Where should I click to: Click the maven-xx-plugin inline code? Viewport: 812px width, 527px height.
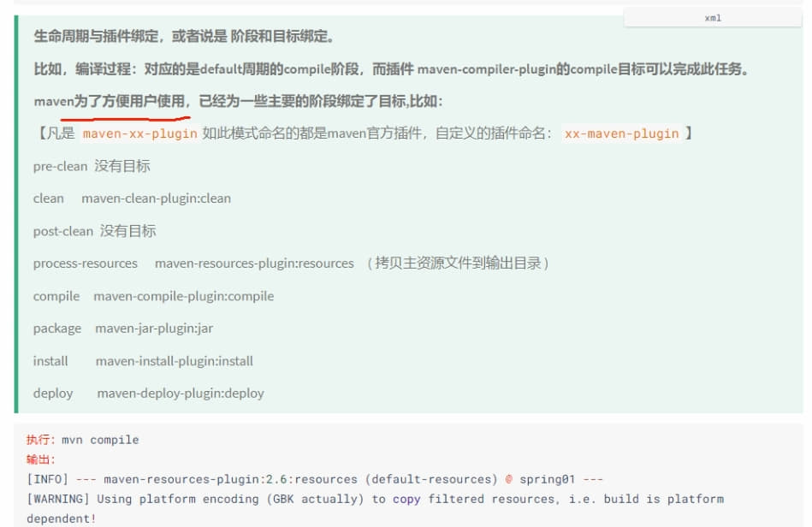(139, 133)
